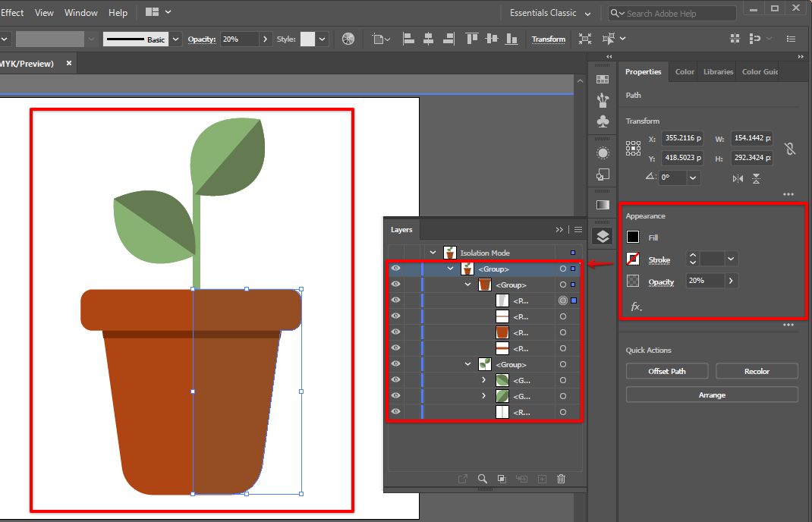The image size is (812, 522).
Task: Hide the top-level Group layer
Action: click(x=395, y=269)
